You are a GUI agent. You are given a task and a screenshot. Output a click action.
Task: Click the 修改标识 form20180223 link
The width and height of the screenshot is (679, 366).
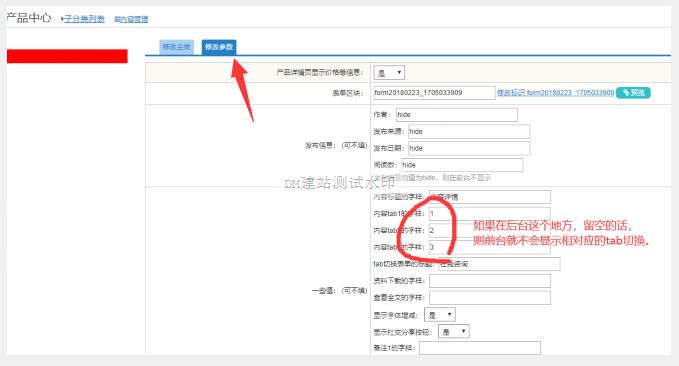point(556,93)
